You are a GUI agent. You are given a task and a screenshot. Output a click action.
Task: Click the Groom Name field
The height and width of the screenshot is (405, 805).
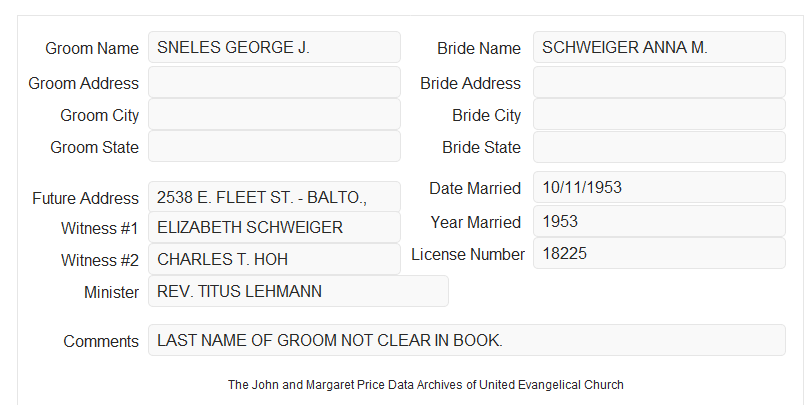point(274,47)
